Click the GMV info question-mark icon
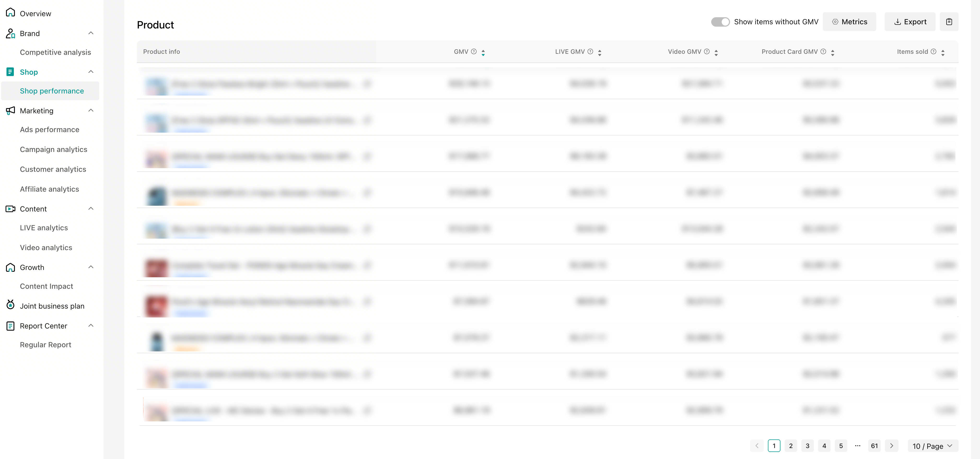 pos(474,51)
